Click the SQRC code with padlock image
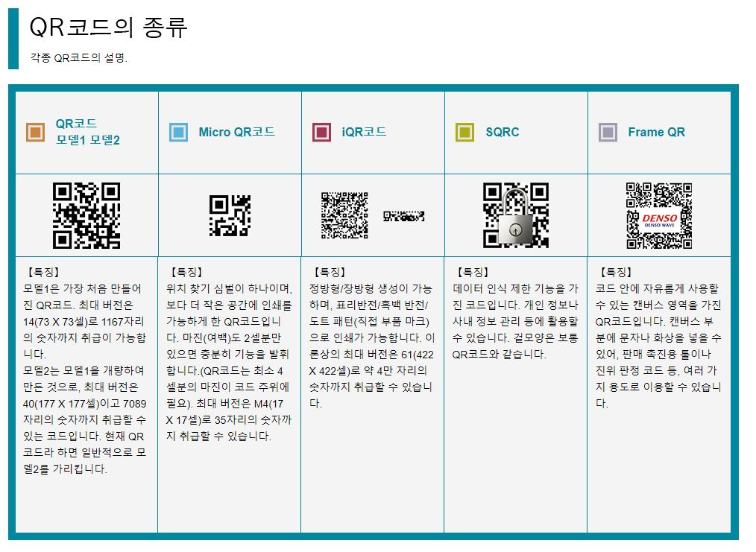 516,215
